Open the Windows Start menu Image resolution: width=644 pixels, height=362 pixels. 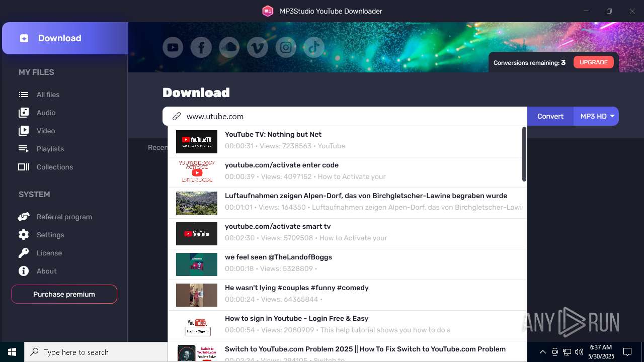[x=12, y=352]
